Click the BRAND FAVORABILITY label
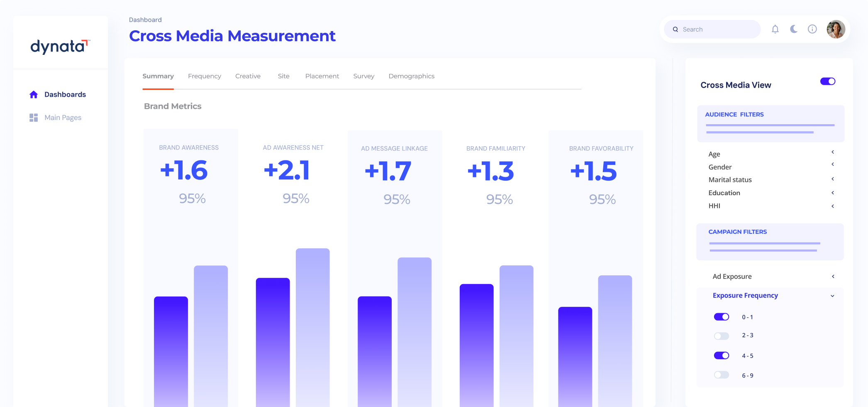The width and height of the screenshot is (868, 407). pos(601,149)
